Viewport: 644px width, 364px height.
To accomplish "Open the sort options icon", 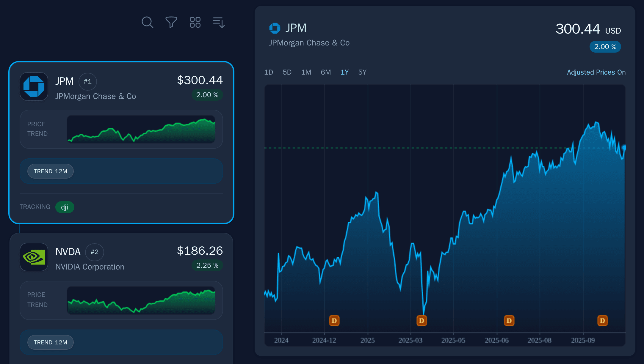I will 219,22.
